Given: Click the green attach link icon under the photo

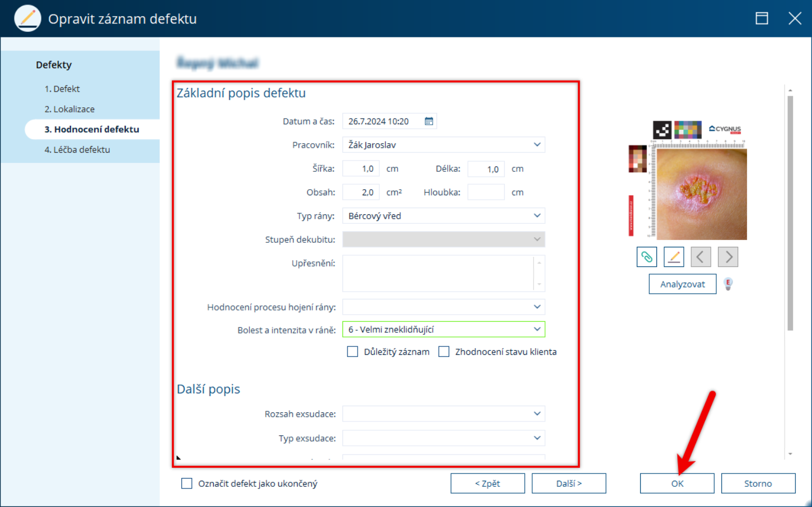Looking at the screenshot, I should (x=647, y=257).
